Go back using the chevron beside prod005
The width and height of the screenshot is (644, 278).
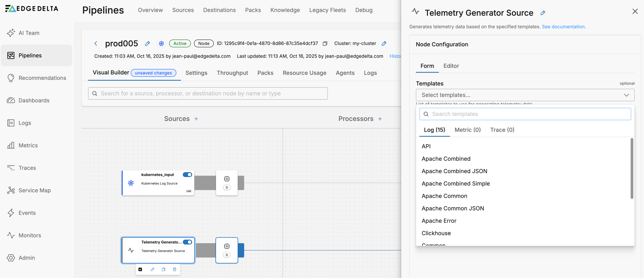(96, 43)
